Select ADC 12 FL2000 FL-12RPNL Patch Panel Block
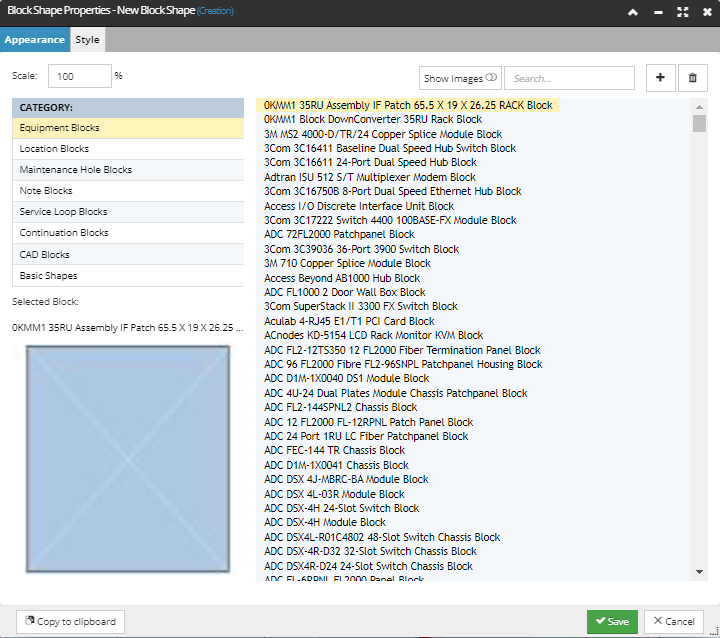The width and height of the screenshot is (720, 638). 368,422
